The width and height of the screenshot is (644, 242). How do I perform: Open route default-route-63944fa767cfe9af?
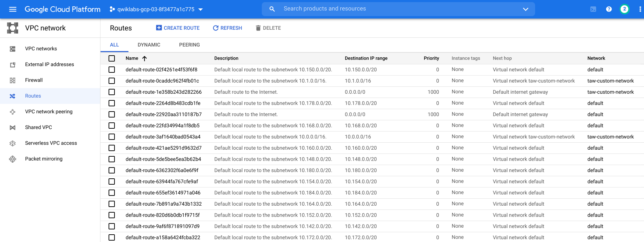pyautogui.click(x=162, y=181)
